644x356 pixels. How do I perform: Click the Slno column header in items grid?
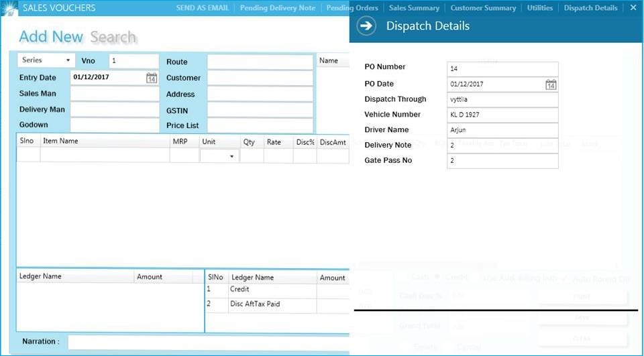pyautogui.click(x=28, y=141)
